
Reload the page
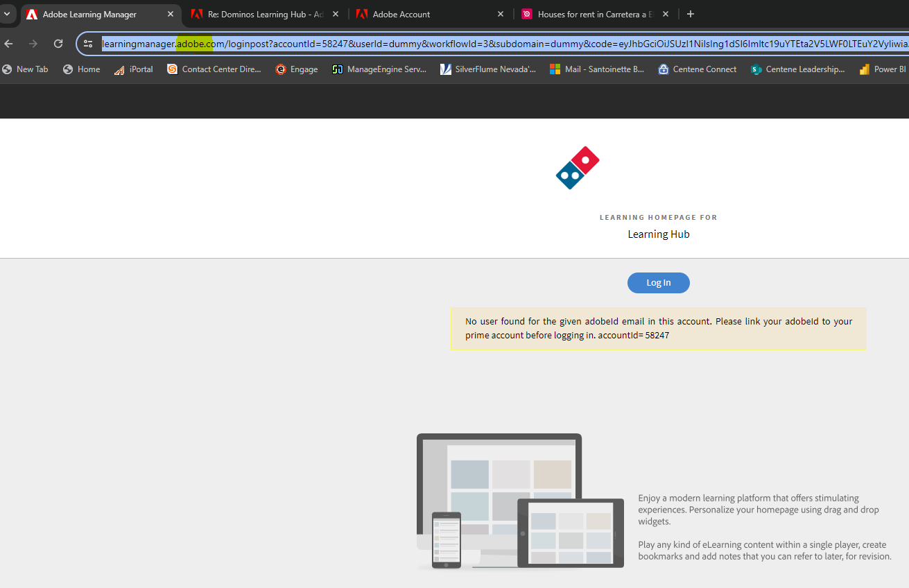click(x=58, y=43)
